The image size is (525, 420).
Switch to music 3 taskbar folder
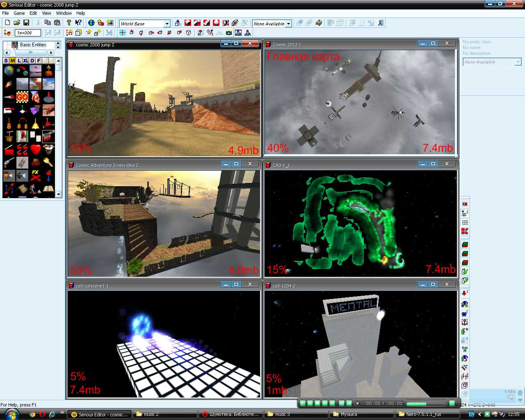tap(296, 414)
